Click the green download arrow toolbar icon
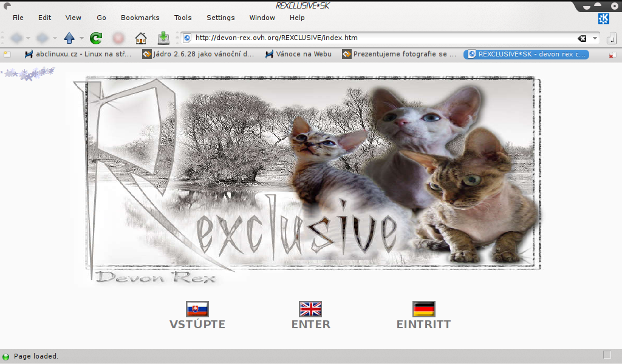 (163, 38)
